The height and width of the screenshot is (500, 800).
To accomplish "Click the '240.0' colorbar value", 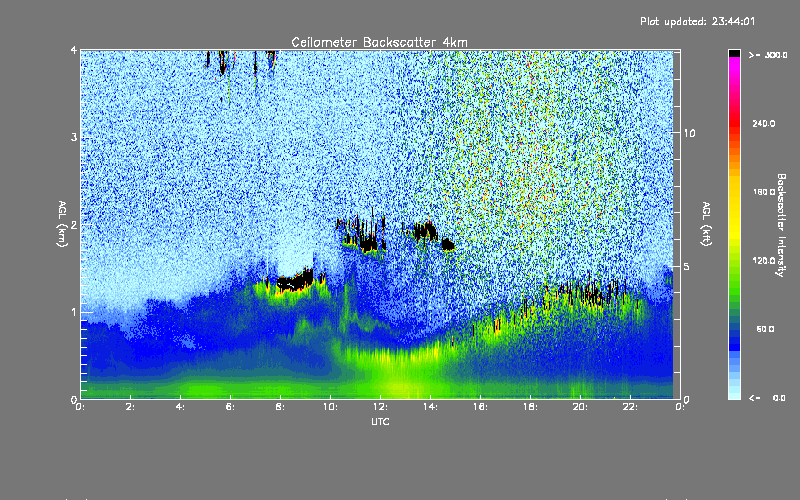I will pyautogui.click(x=764, y=123).
